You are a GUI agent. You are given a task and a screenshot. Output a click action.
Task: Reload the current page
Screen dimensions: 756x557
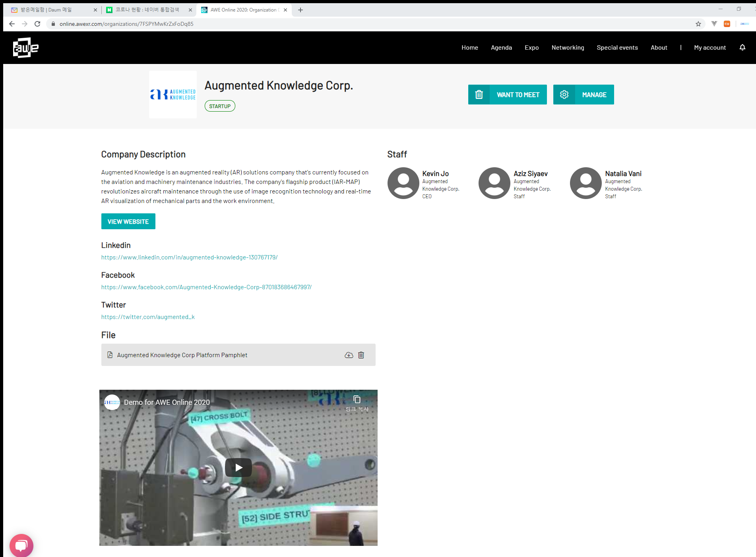pyautogui.click(x=37, y=24)
